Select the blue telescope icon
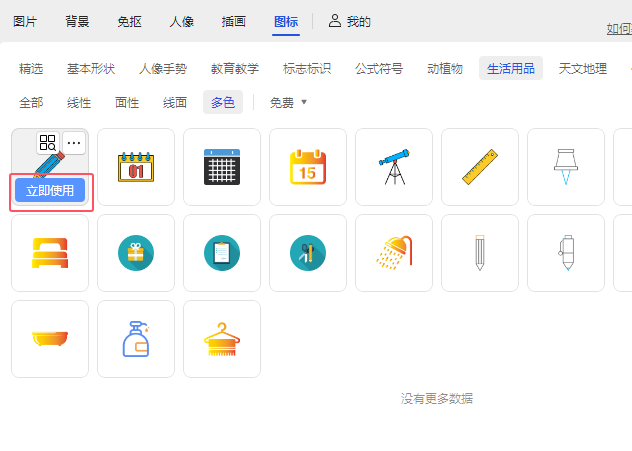Image resolution: width=632 pixels, height=451 pixels. click(394, 167)
